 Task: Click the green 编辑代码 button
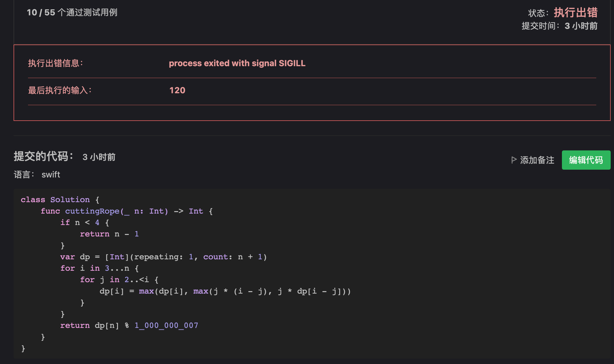click(586, 160)
